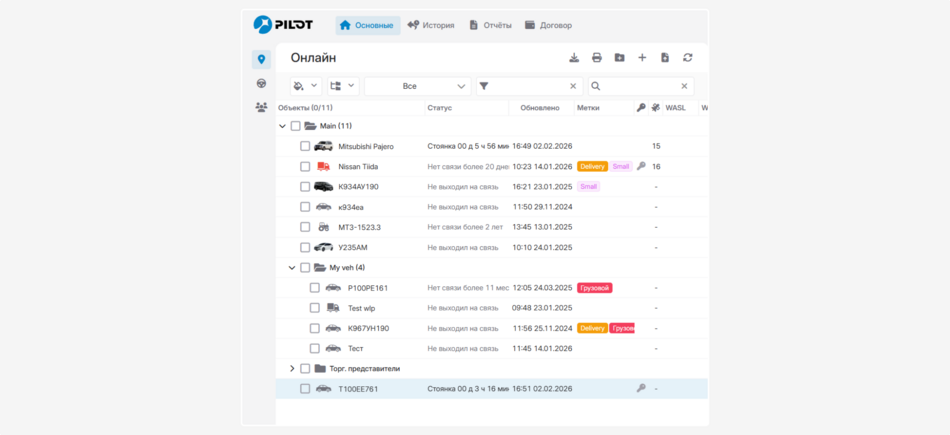Open the Все dropdown filter

(x=417, y=86)
